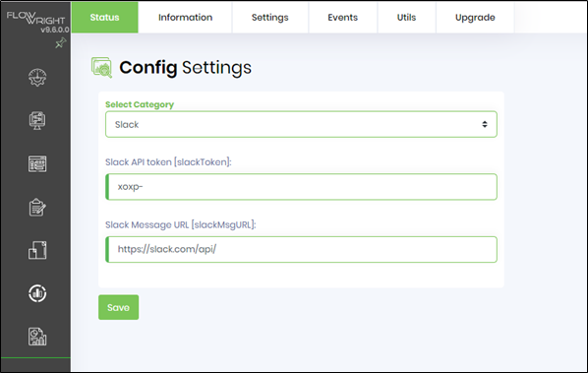Click the Save button
The width and height of the screenshot is (588, 373).
point(119,307)
